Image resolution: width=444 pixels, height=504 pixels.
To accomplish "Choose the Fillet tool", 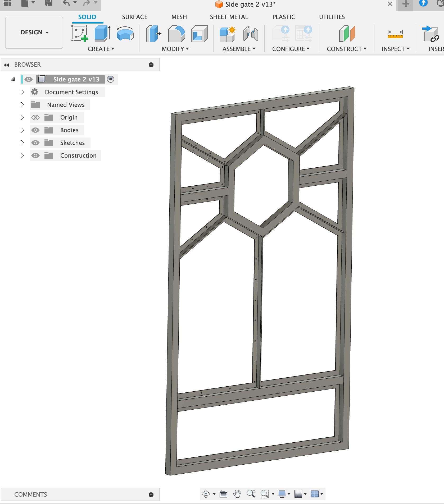I will [176, 34].
